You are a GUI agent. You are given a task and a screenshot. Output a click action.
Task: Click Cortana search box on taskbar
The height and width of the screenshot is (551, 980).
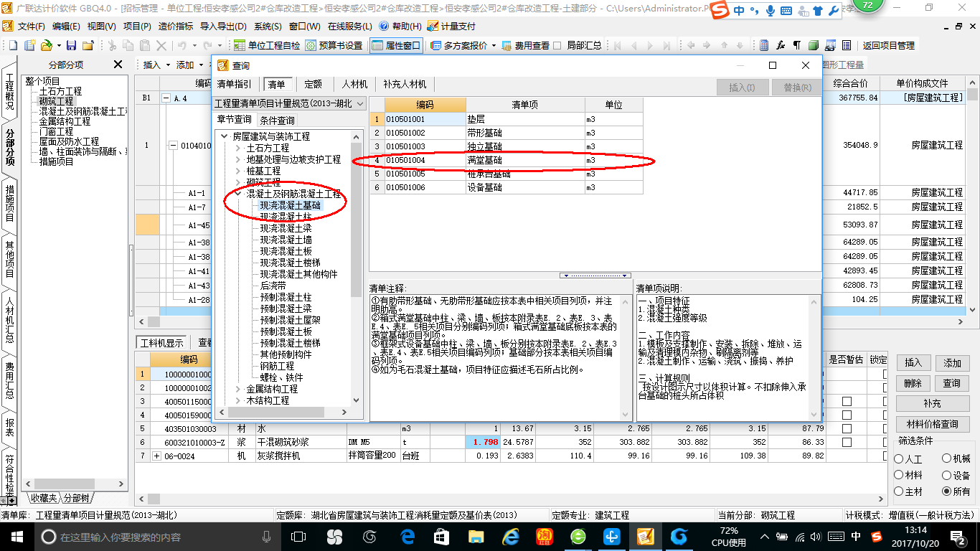[158, 536]
